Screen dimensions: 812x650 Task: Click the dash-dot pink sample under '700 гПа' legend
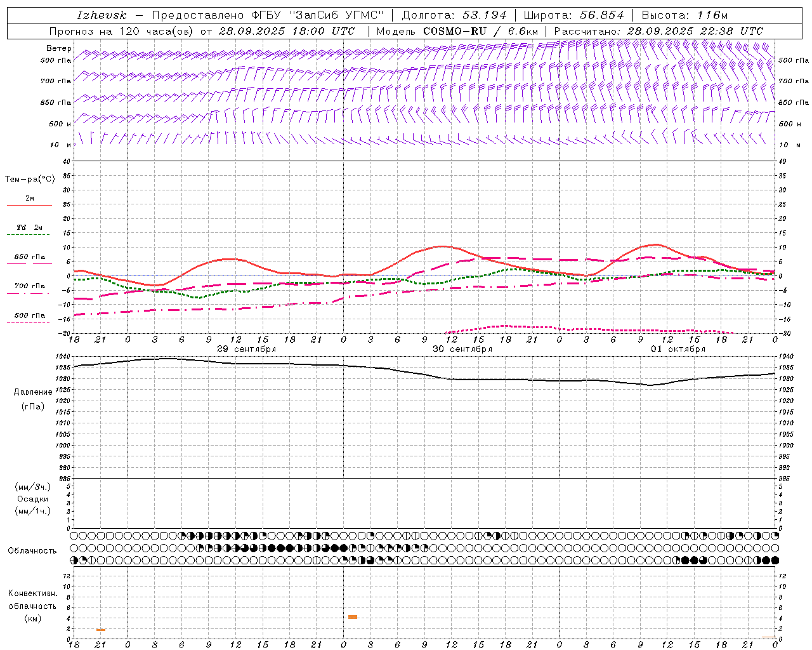click(29, 294)
